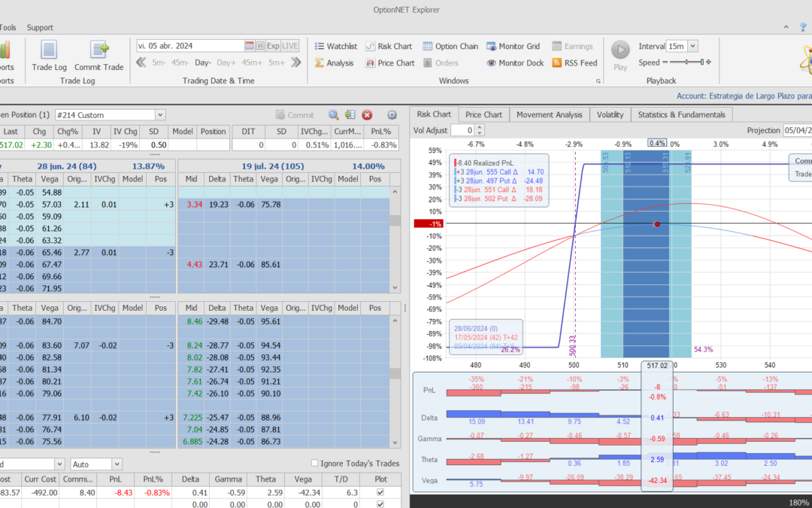Switch to the Price Chart tab
The width and height of the screenshot is (812, 508).
483,114
